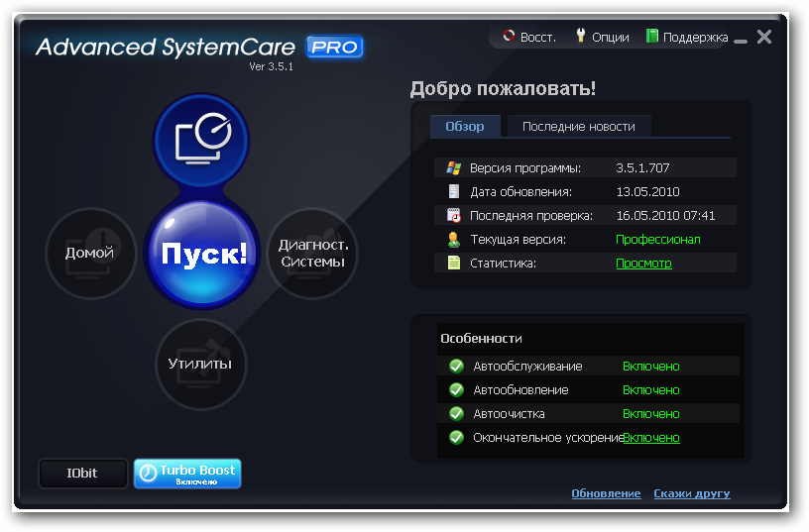Click Windows flag icon by Версия программы
Viewport: 809px width, 532px height.
[453, 168]
